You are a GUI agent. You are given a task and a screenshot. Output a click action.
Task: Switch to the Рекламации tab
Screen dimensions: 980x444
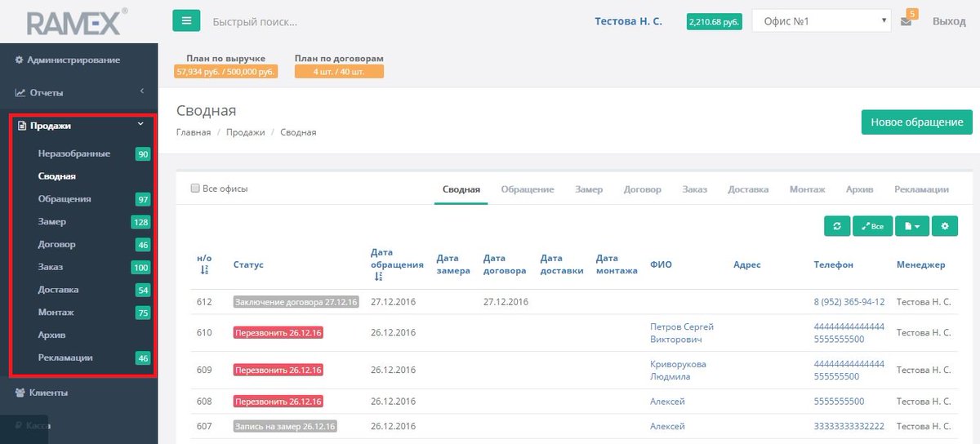920,189
